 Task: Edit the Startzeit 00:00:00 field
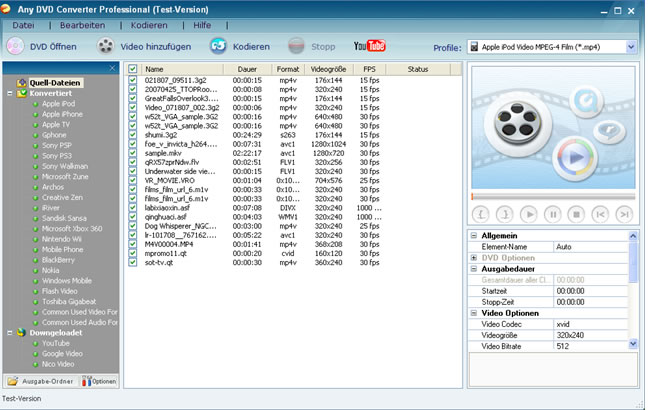click(591, 291)
